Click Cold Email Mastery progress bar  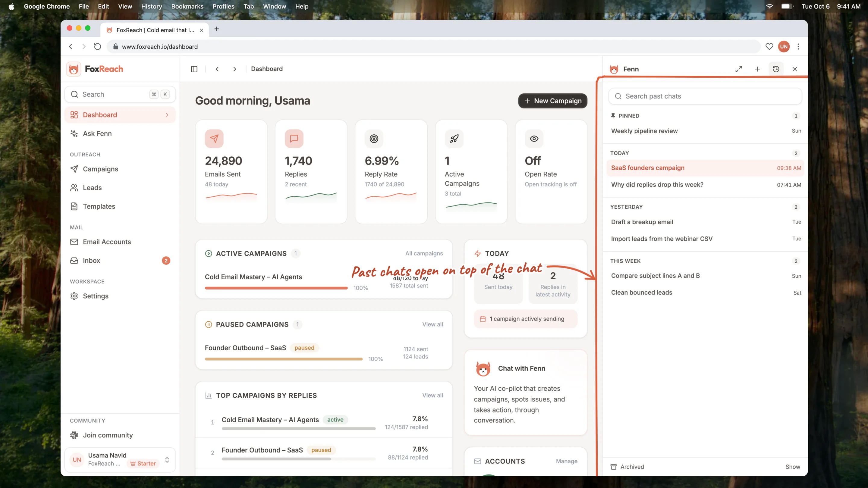[x=276, y=288]
